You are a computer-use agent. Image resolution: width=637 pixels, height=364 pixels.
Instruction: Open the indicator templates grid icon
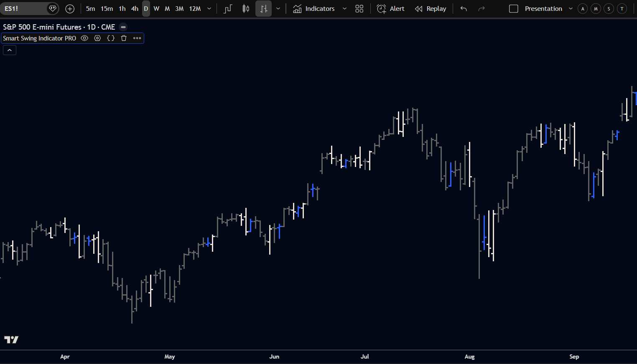(359, 9)
